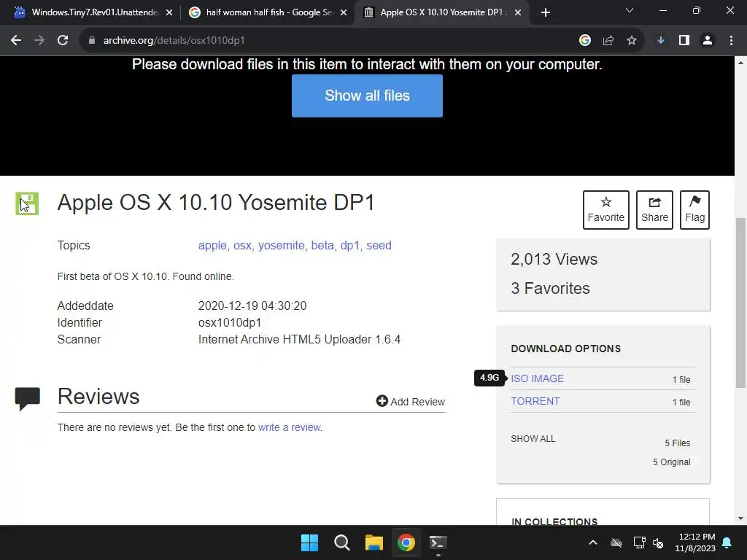Close the Windows.Tiny7 tab
Screen dimensions: 747x560
pyautogui.click(x=169, y=12)
